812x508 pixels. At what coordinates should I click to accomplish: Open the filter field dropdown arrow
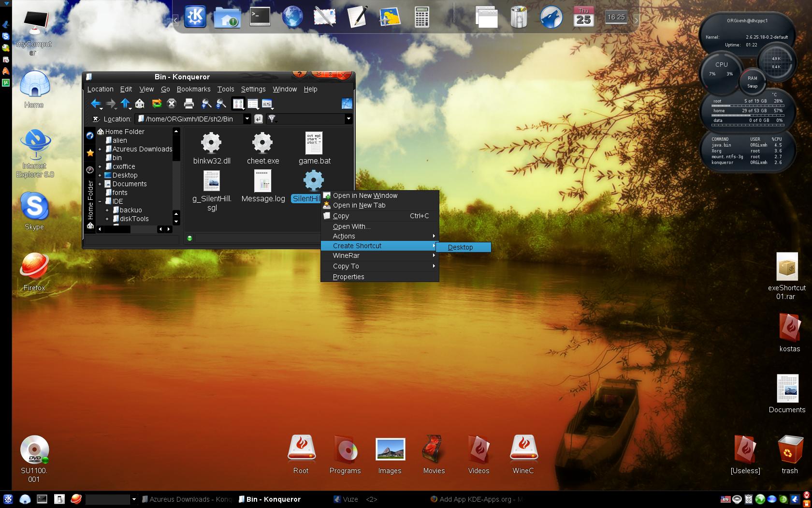[x=348, y=119]
